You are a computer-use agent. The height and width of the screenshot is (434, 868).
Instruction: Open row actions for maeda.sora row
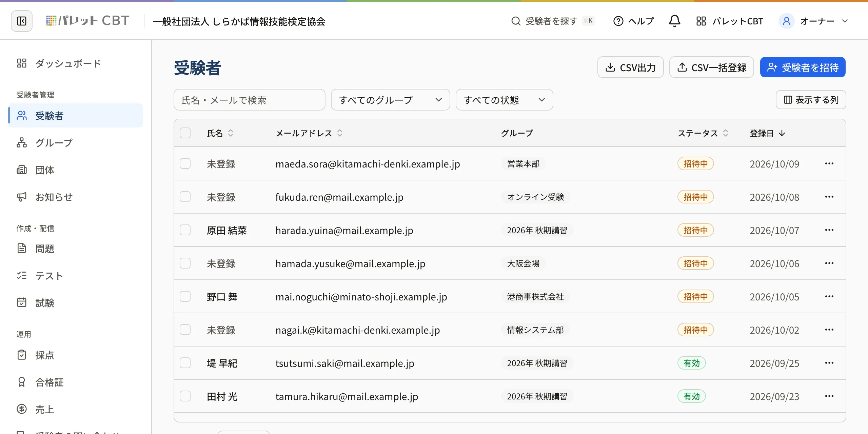[829, 164]
